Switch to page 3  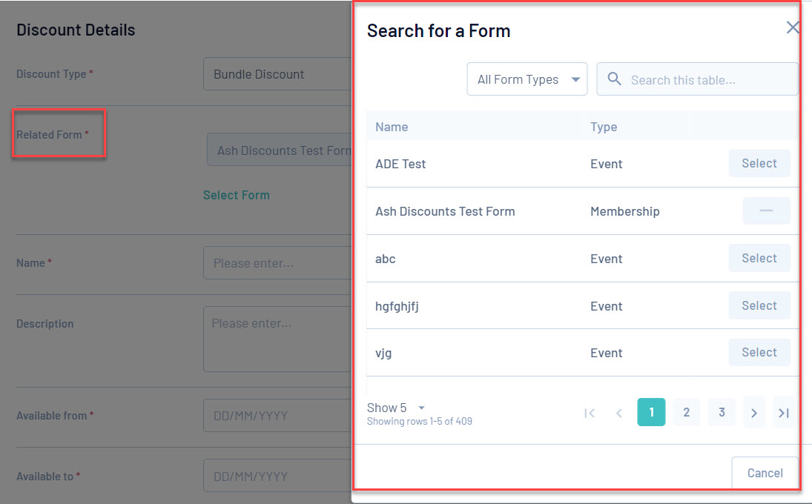point(721,412)
